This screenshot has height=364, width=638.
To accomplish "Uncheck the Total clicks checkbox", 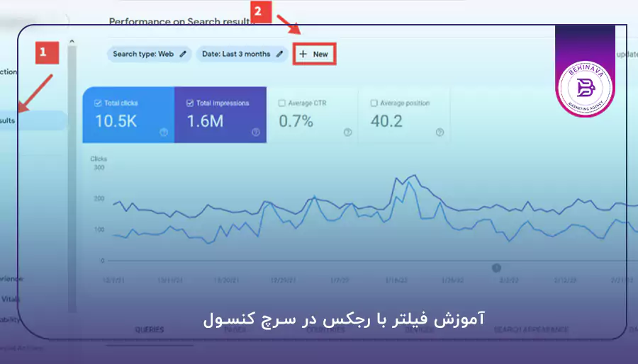I will (98, 103).
